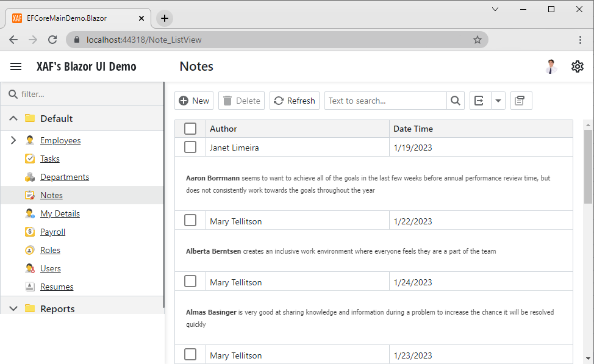Open the settings gear menu
This screenshot has width=594, height=364.
pyautogui.click(x=577, y=66)
